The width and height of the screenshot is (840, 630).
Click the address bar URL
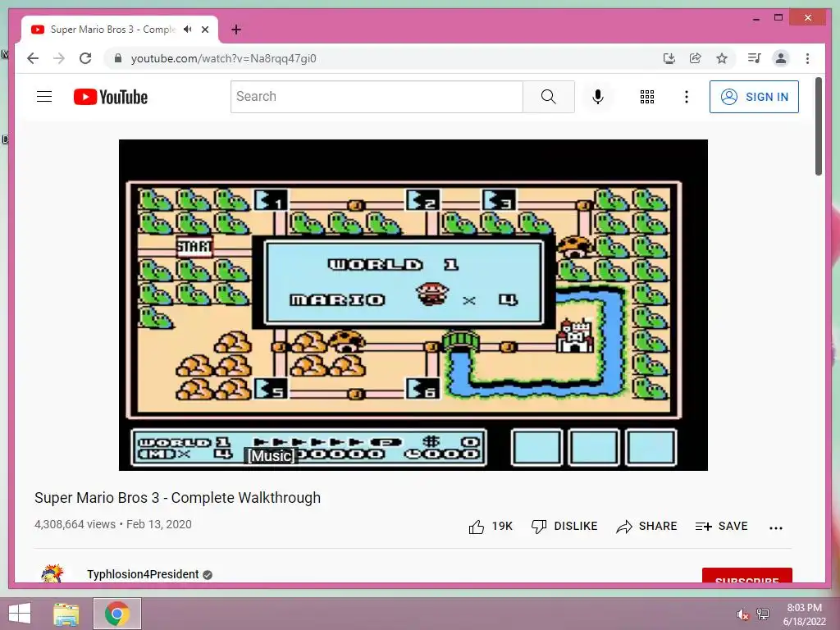pyautogui.click(x=223, y=58)
